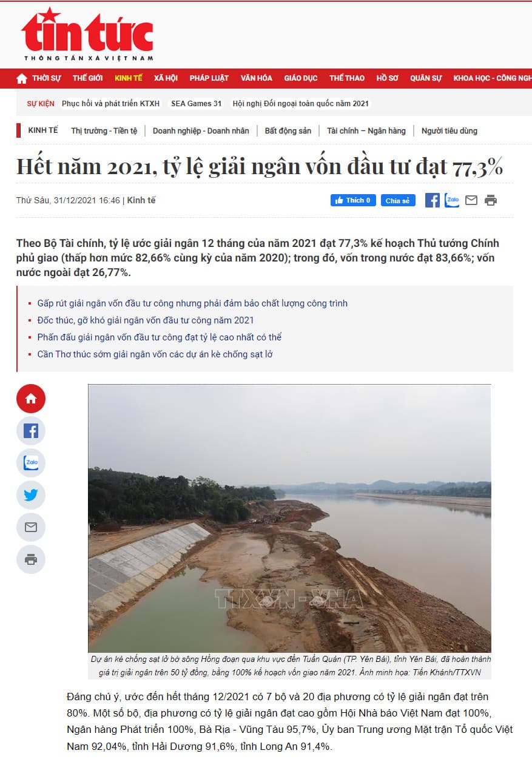The width and height of the screenshot is (532, 759).
Task: Open the Tin Tức logo homepage
Action: click(87, 34)
